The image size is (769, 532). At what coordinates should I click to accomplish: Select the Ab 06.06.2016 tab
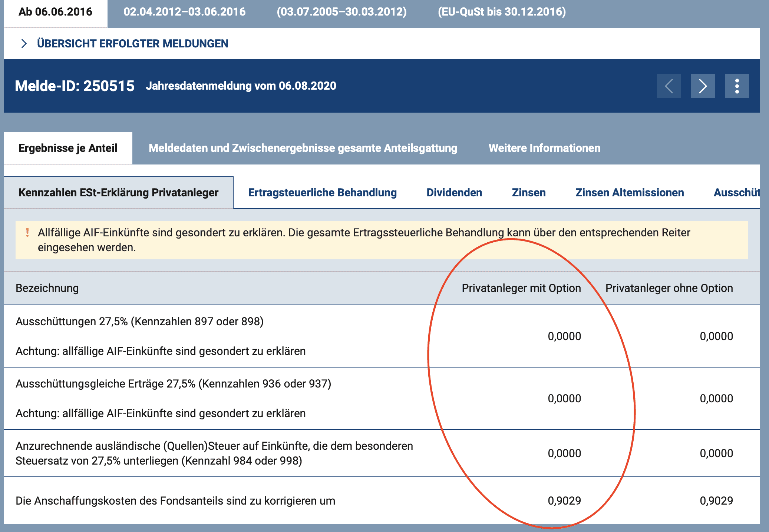click(x=55, y=12)
